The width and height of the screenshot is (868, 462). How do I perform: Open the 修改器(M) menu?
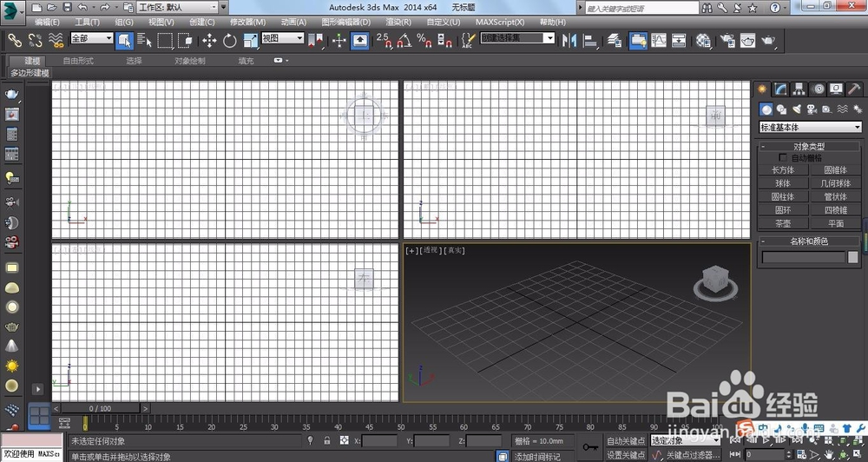(x=248, y=23)
